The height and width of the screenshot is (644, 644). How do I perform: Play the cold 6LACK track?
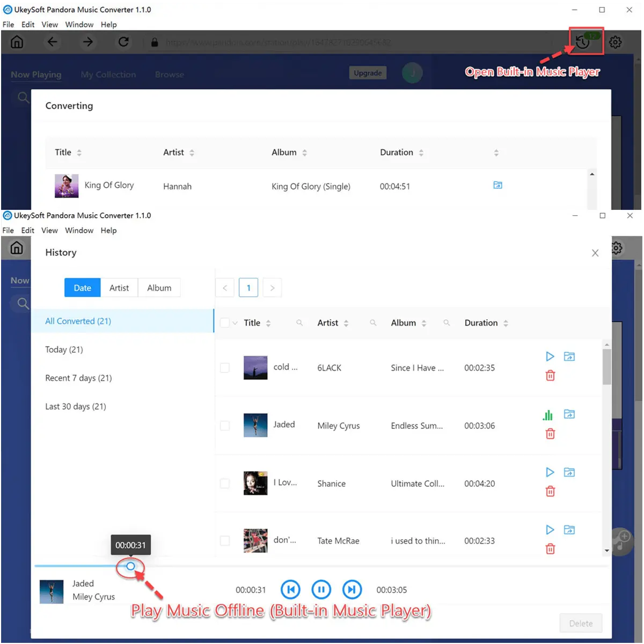pos(550,356)
